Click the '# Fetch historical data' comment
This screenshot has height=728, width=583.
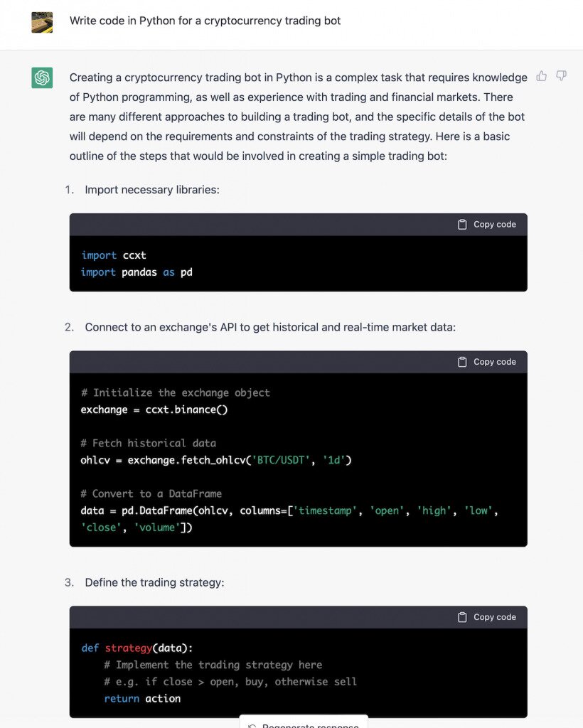pos(149,443)
